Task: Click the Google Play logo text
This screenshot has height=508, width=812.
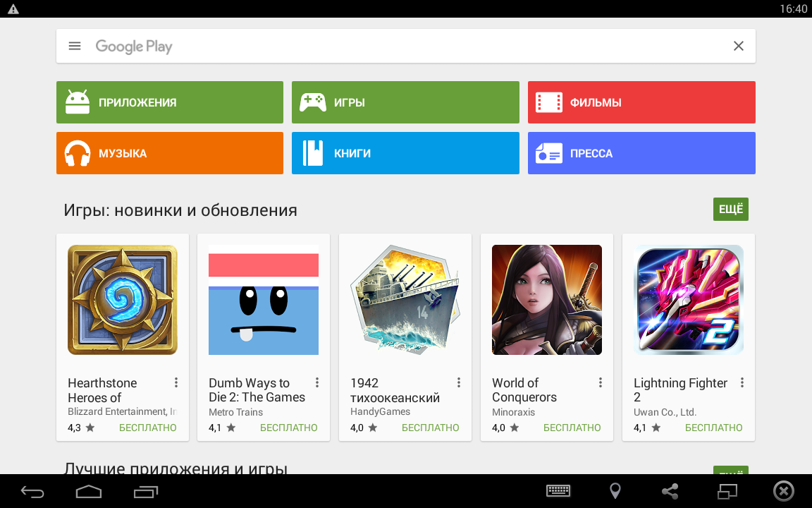Action: tap(134, 47)
